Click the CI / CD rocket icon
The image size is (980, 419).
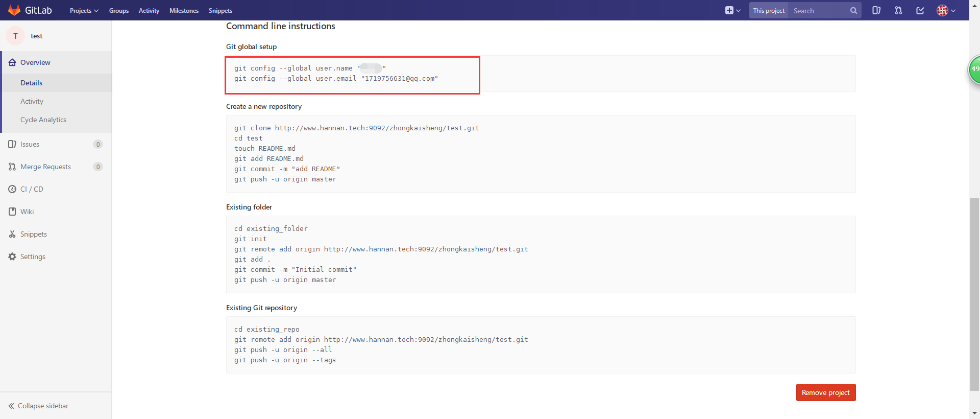coord(12,189)
